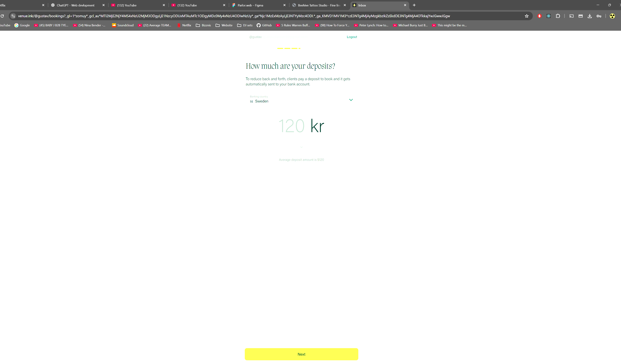The height and width of the screenshot is (364, 621).
Task: Click the 120 kr deposit amount field
Action: pos(292,126)
